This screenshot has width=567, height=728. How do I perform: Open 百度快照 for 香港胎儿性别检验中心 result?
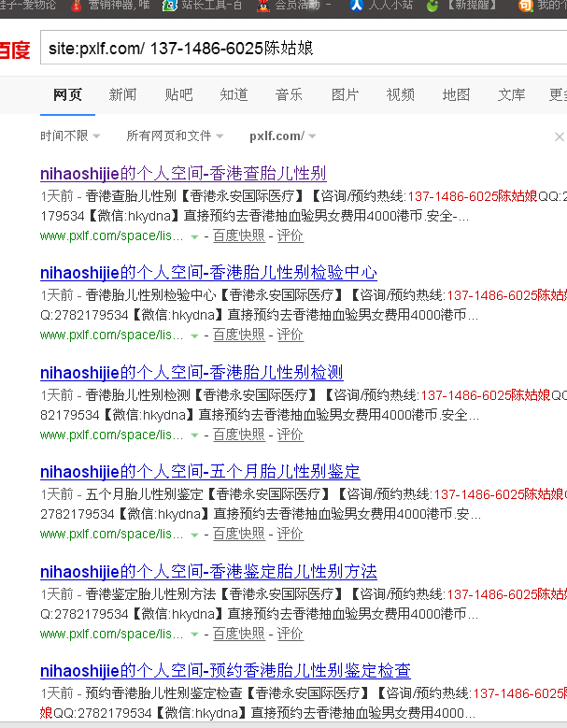click(x=239, y=335)
